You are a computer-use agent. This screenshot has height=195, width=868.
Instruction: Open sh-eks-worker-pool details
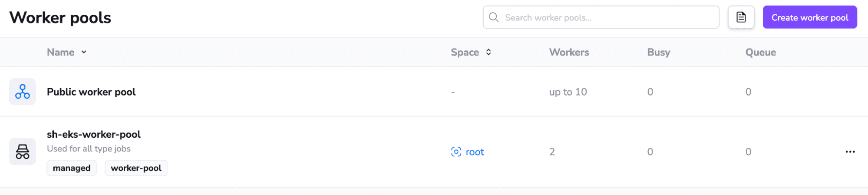94,134
